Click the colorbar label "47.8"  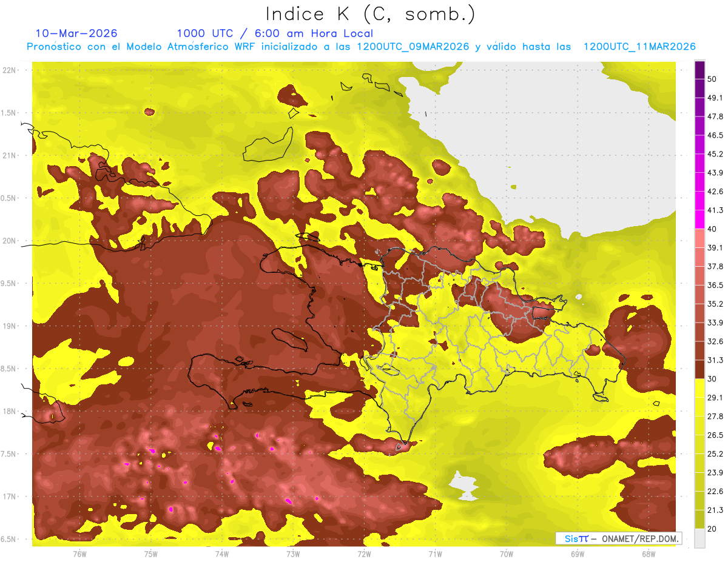click(716, 117)
